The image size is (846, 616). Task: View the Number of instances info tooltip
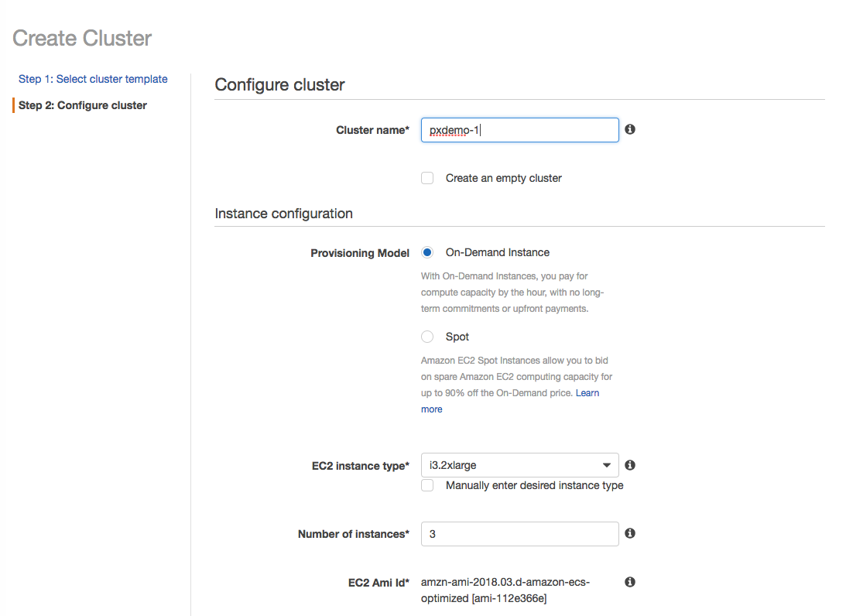pyautogui.click(x=629, y=533)
